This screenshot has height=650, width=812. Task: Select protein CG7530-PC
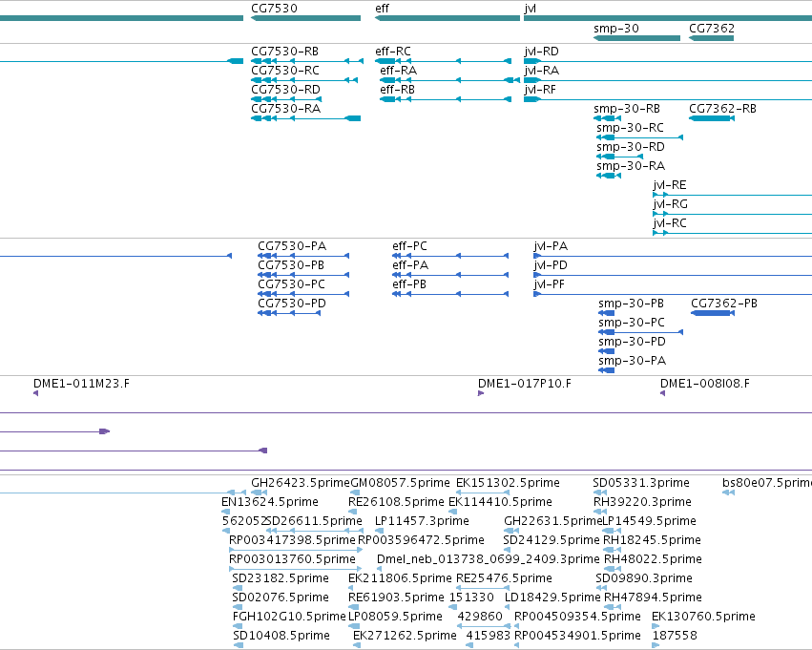pyautogui.click(x=303, y=294)
